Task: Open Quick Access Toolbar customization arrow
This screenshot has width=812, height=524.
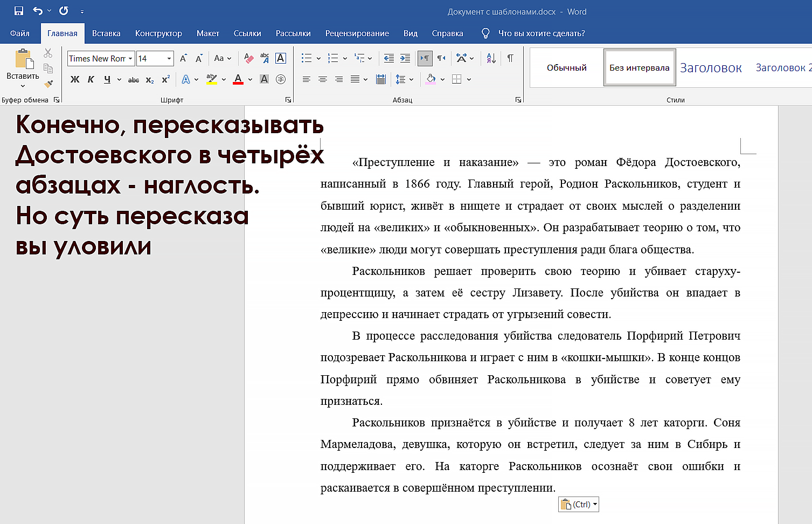Action: click(82, 11)
